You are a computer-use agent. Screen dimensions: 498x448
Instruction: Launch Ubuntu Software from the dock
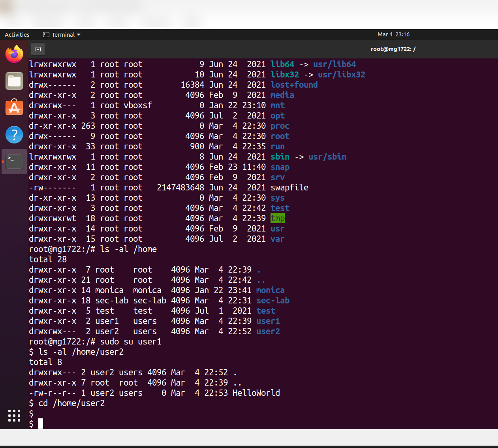[x=14, y=107]
